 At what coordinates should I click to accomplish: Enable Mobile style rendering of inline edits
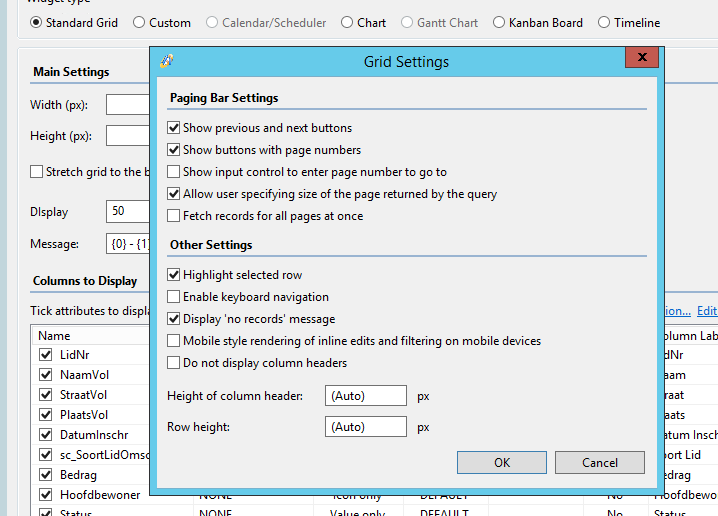point(174,341)
